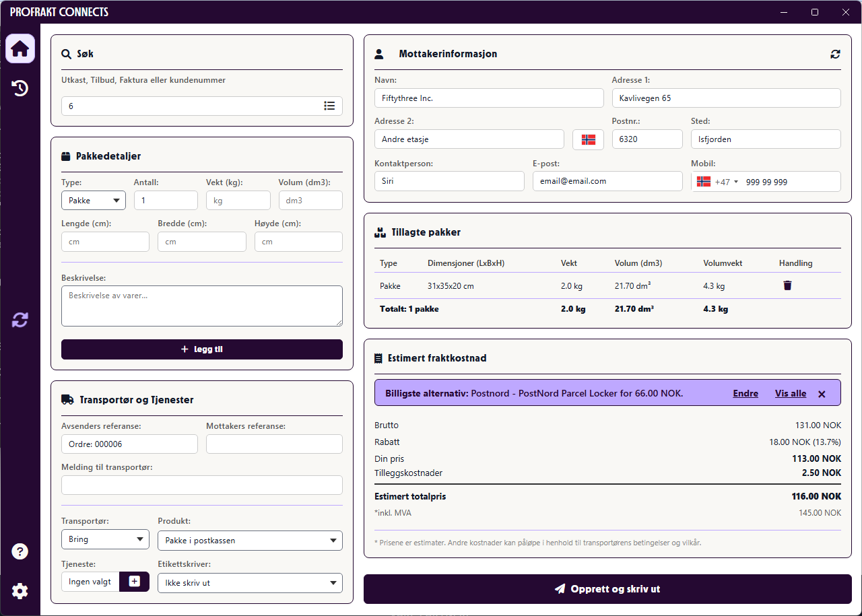Navigate home using the house icon

[20, 48]
